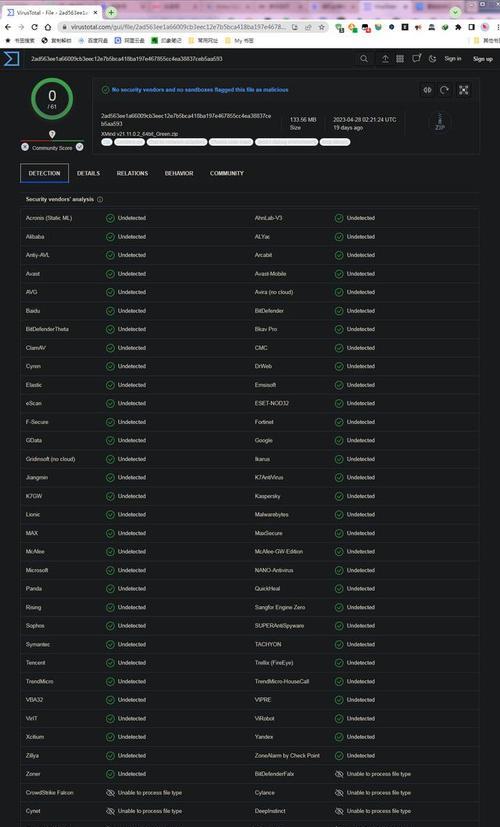
Task: Bookmark page with the star icon
Action: (x=321, y=27)
